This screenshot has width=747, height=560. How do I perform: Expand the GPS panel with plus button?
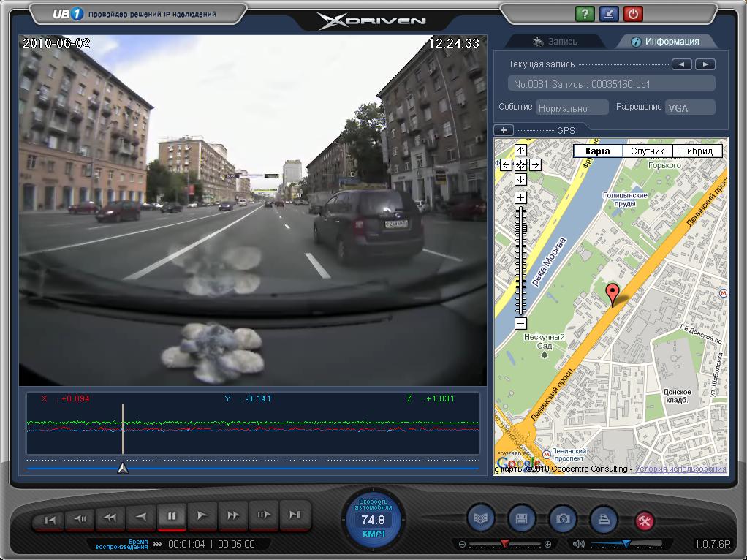tap(504, 130)
